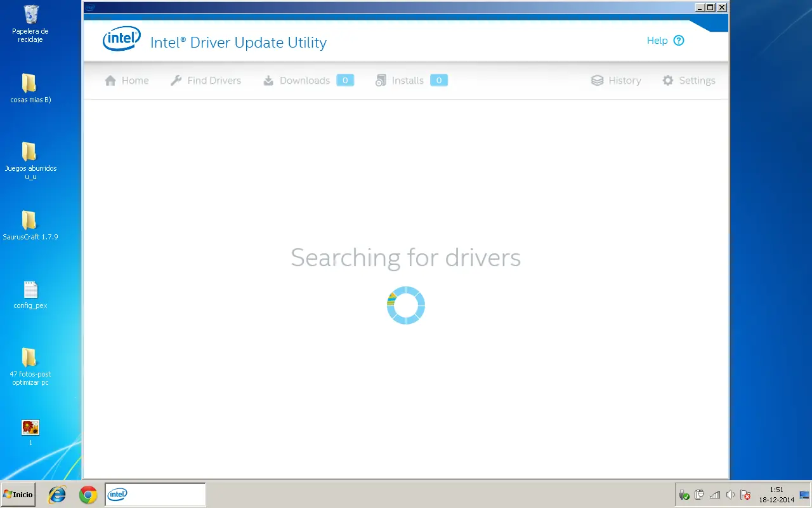
Task: Select the cosas mias B) folder
Action: coord(30,88)
